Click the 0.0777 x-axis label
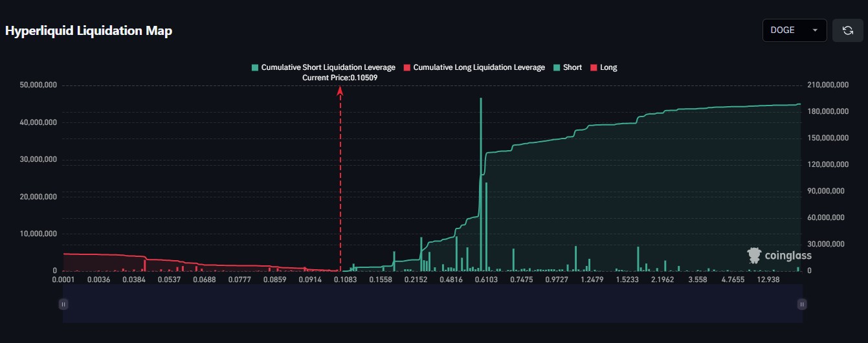The image size is (868, 343). [239, 280]
